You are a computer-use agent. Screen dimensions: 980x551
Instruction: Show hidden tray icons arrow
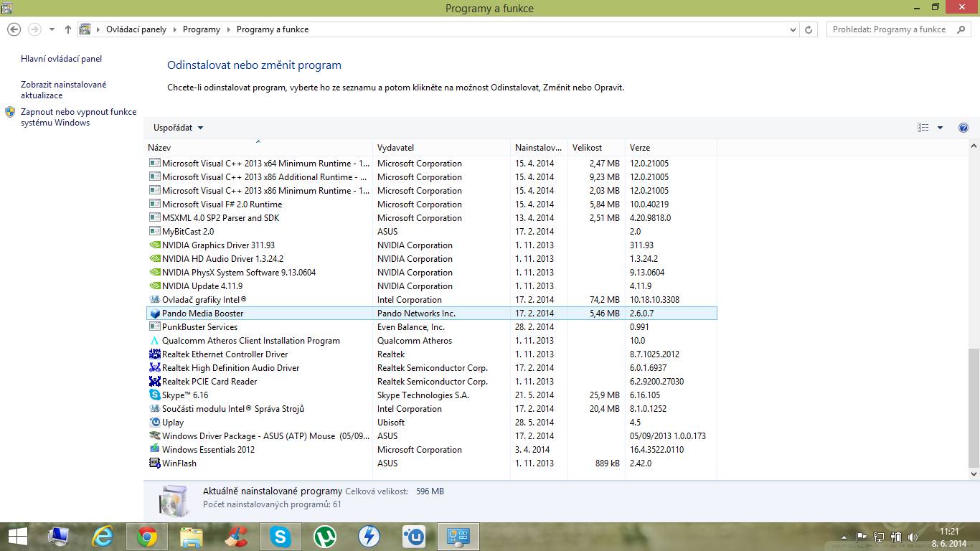pos(843,537)
